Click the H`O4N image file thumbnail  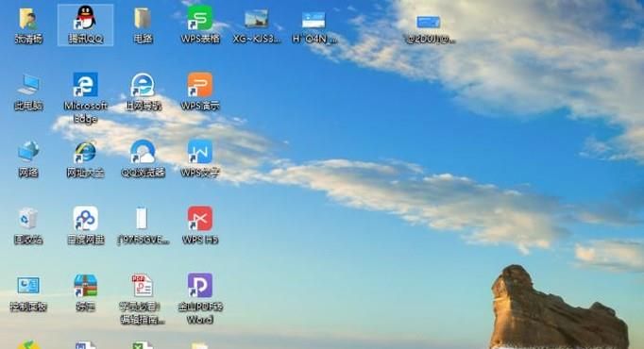pyautogui.click(x=314, y=25)
